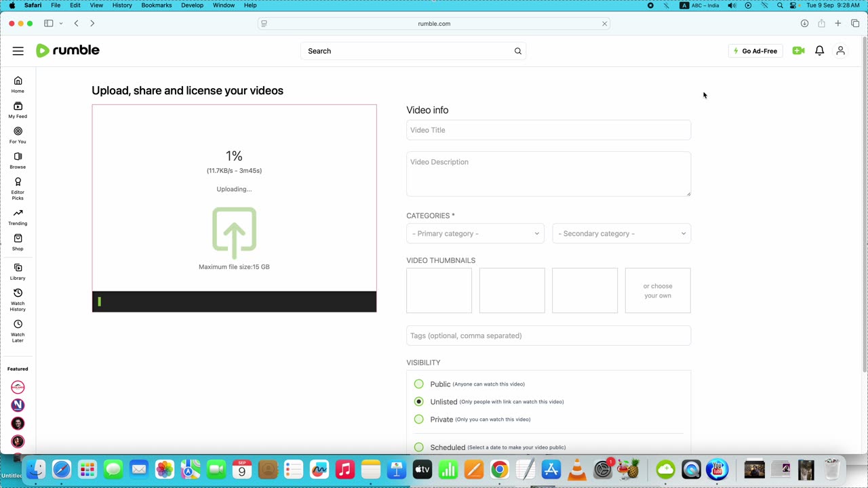Click the search magnifier icon
This screenshot has width=868, height=488.
(x=518, y=51)
